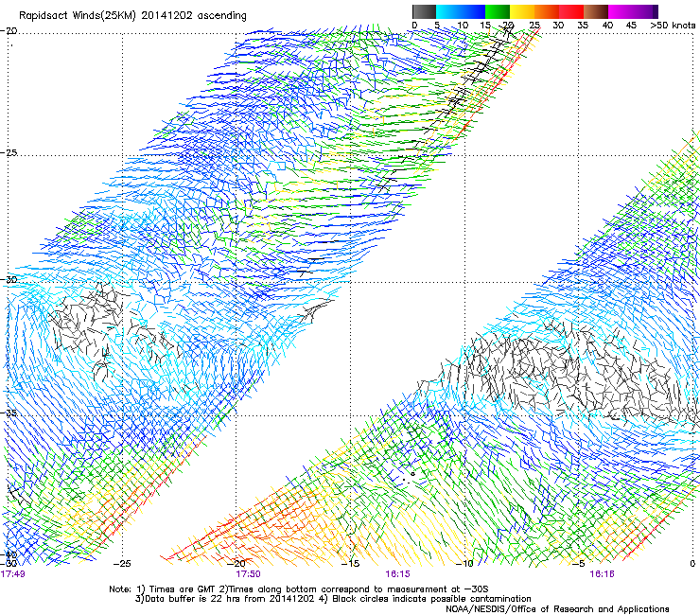Click the green 15-20 knots legend swatch
700x615 pixels.
point(498,11)
